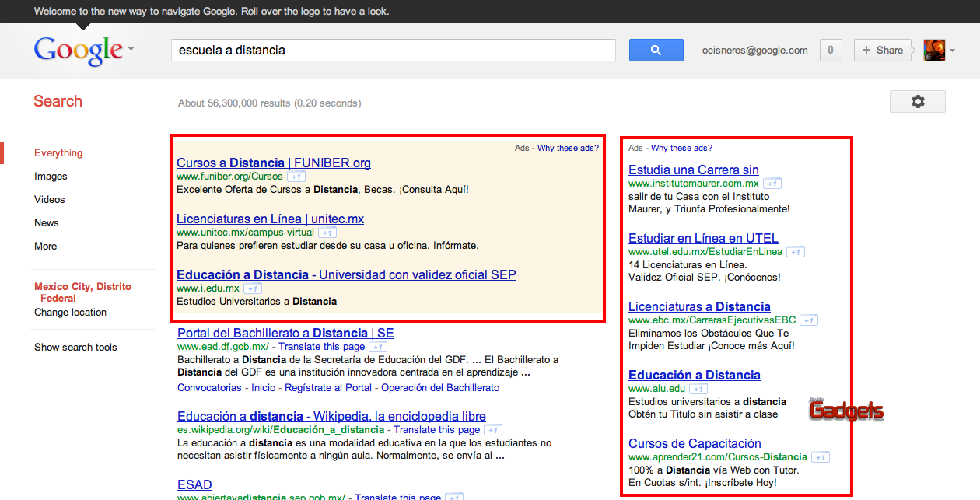980x500 pixels.
Task: Click the red Search heading
Action: [58, 101]
